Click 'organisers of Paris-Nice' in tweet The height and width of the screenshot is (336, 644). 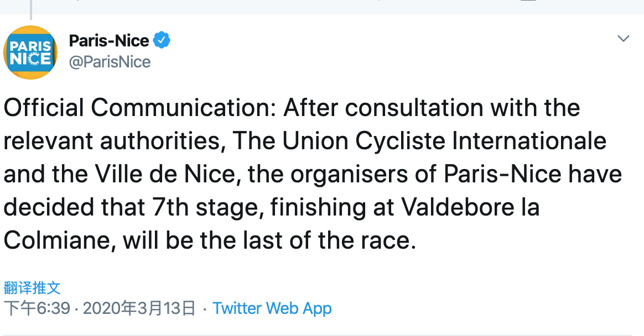click(426, 175)
